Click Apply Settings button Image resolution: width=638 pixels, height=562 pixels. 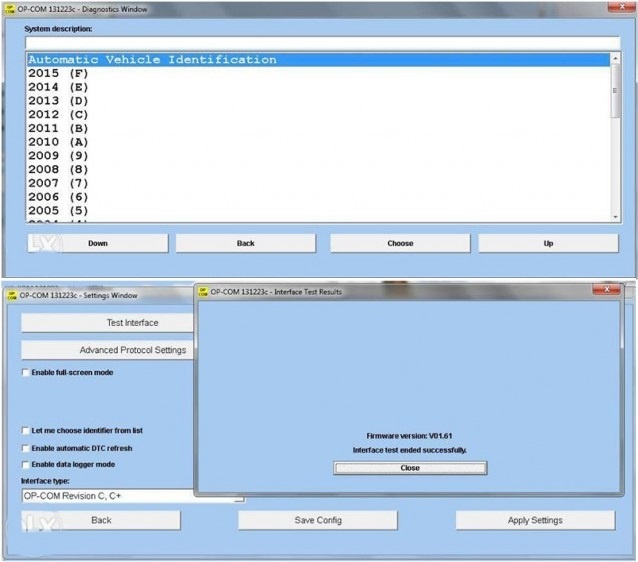[x=535, y=520]
